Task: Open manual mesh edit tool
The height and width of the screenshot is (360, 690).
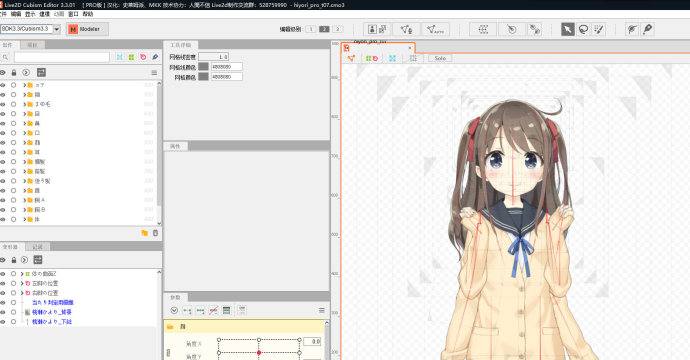Action: pos(406,29)
